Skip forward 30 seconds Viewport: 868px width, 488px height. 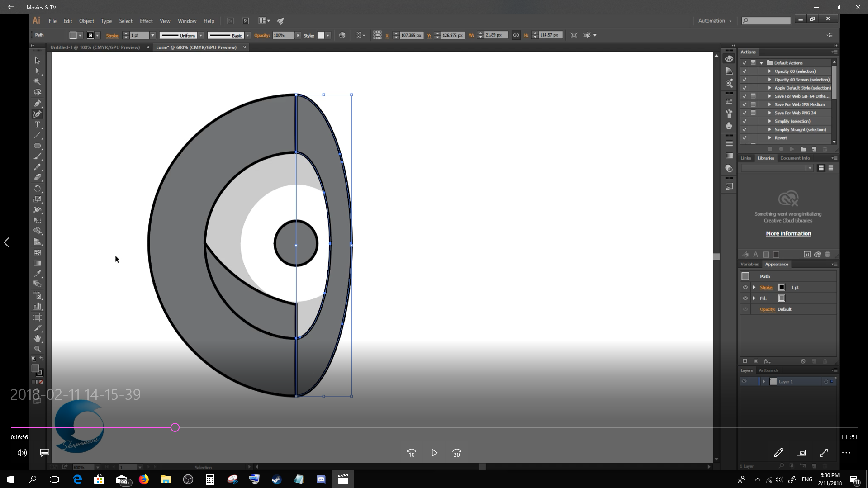457,453
